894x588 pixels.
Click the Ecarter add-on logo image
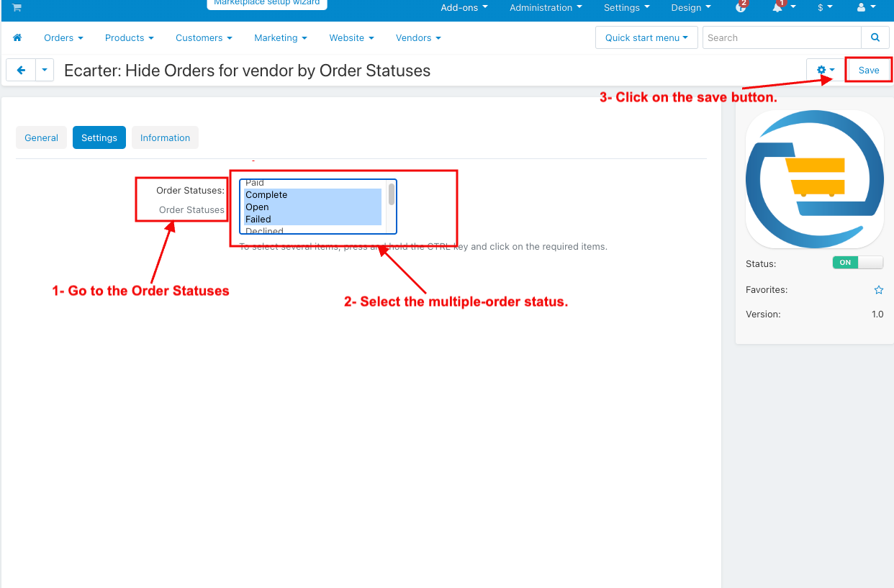(x=814, y=179)
